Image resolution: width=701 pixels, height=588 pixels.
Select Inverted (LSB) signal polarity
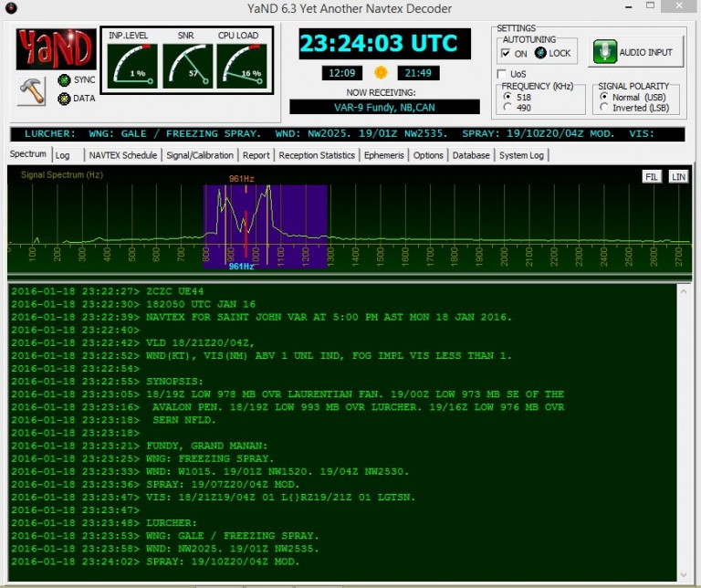coord(604,108)
